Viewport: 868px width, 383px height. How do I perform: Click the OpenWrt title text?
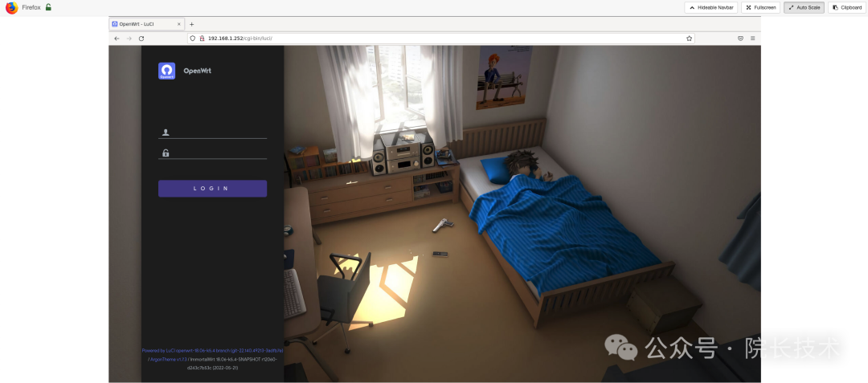click(x=197, y=71)
